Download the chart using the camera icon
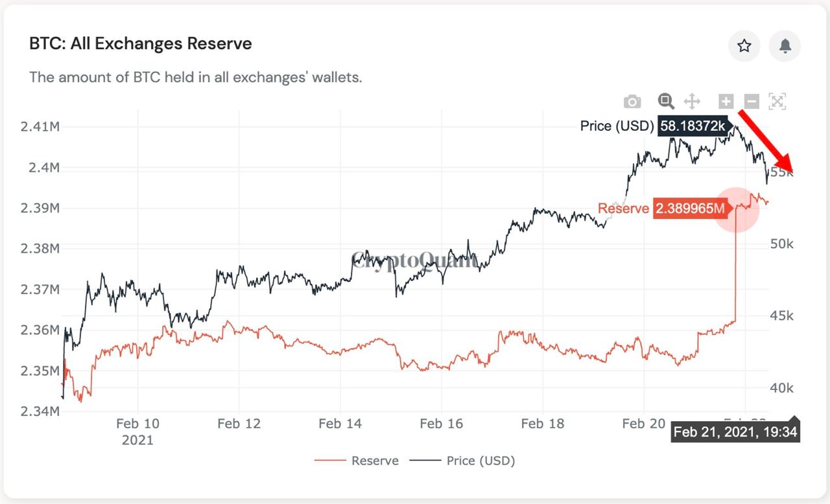830x504 pixels. [x=632, y=102]
